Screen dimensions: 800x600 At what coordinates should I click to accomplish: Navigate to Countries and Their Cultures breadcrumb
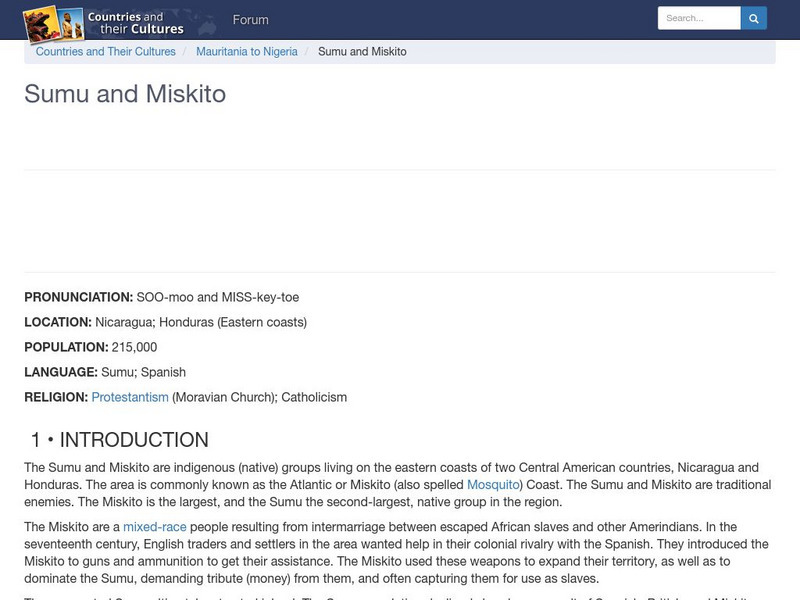coord(105,51)
